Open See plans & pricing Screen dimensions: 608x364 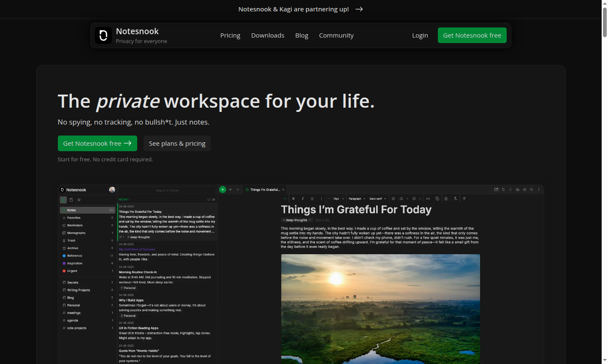click(177, 143)
